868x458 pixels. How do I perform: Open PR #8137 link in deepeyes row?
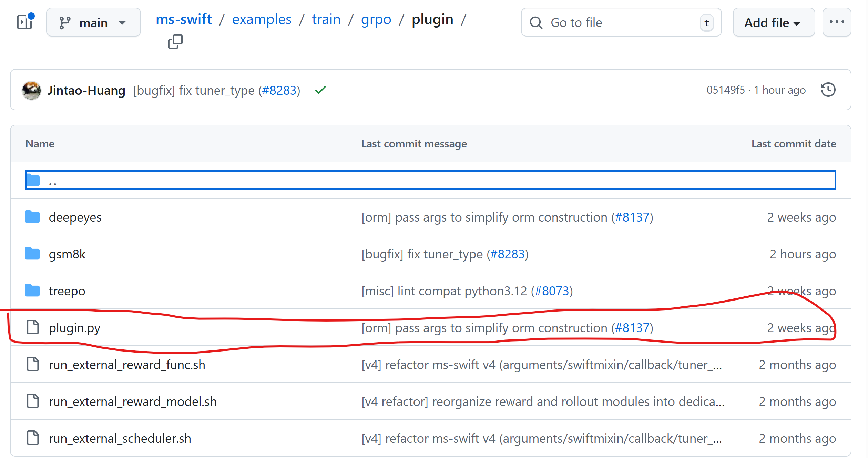point(632,217)
